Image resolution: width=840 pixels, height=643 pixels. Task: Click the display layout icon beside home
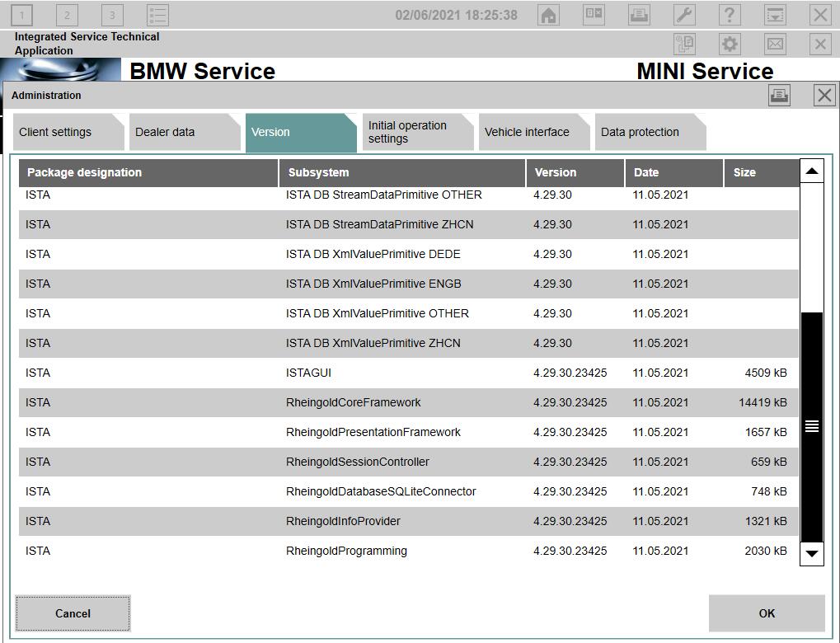594,15
